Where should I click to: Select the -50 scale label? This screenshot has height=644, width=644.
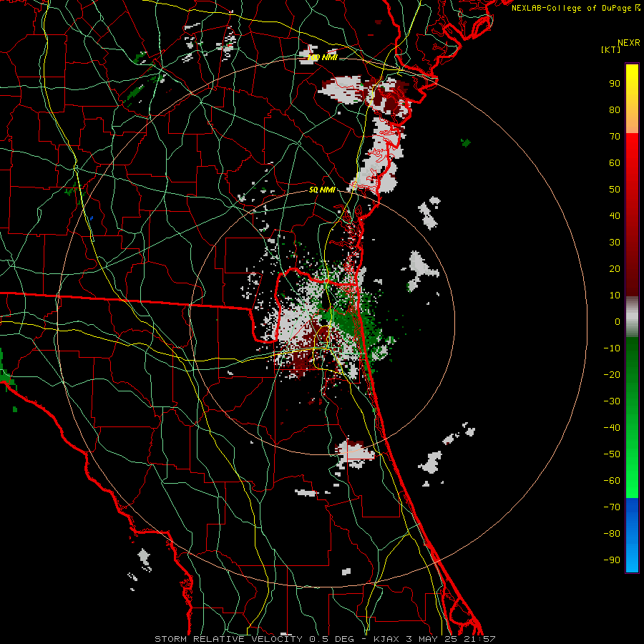click(x=612, y=454)
